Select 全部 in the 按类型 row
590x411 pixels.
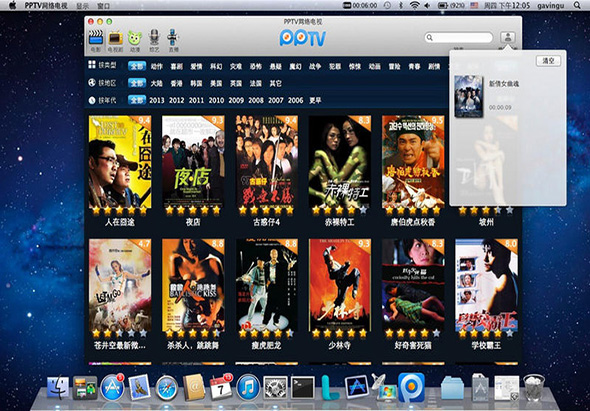[137, 66]
